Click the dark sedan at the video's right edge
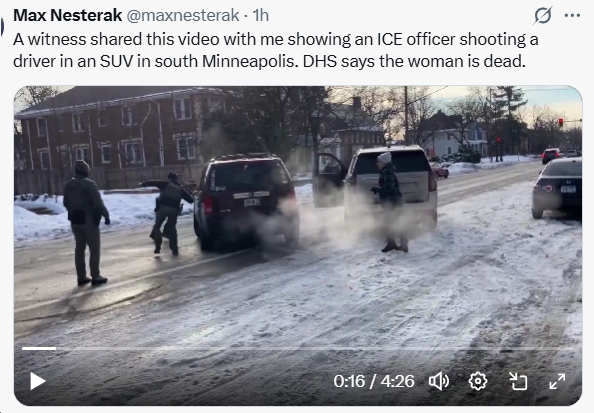594x413 pixels. pos(556,188)
